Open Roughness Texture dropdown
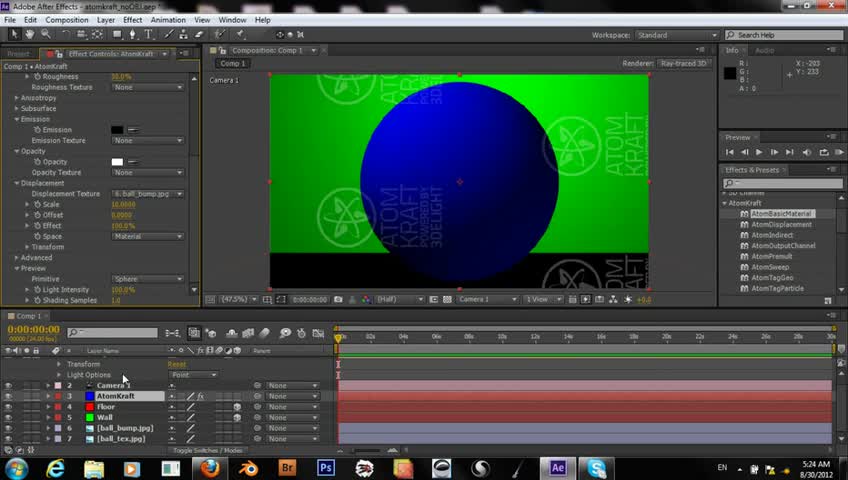 148,87
